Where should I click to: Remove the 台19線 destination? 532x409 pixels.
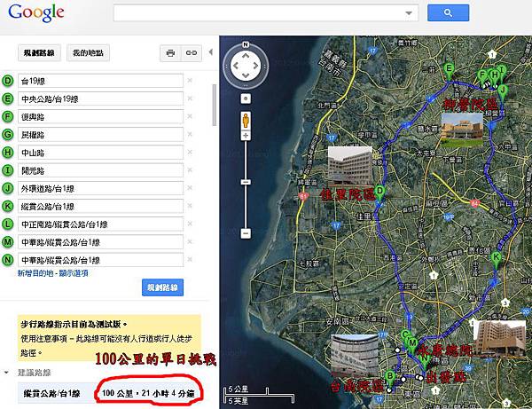[190, 81]
